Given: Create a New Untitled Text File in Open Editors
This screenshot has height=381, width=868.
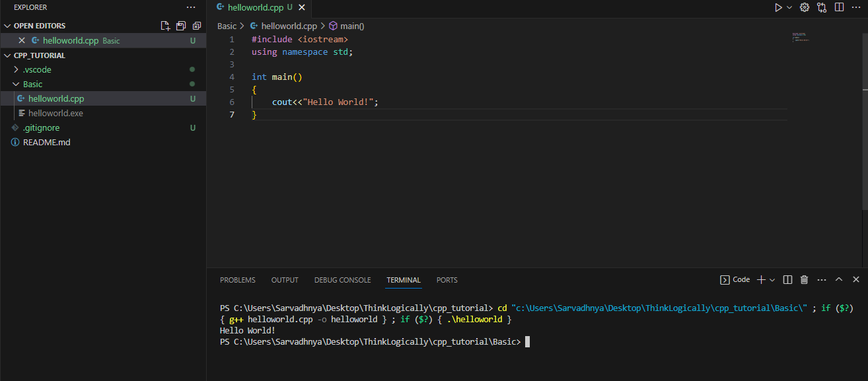Looking at the screenshot, I should (x=165, y=24).
